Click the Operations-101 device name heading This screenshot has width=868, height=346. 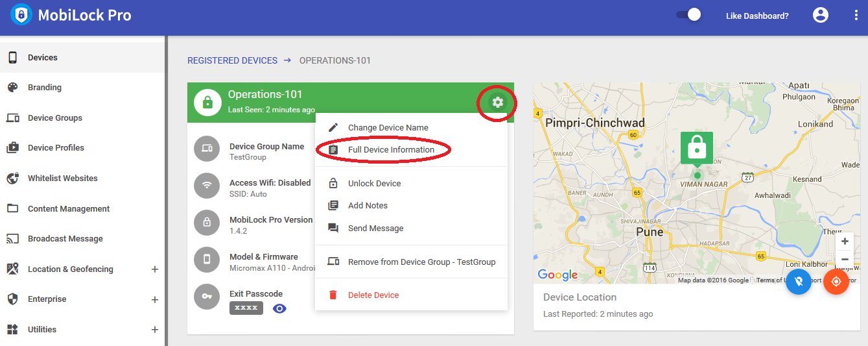point(265,95)
